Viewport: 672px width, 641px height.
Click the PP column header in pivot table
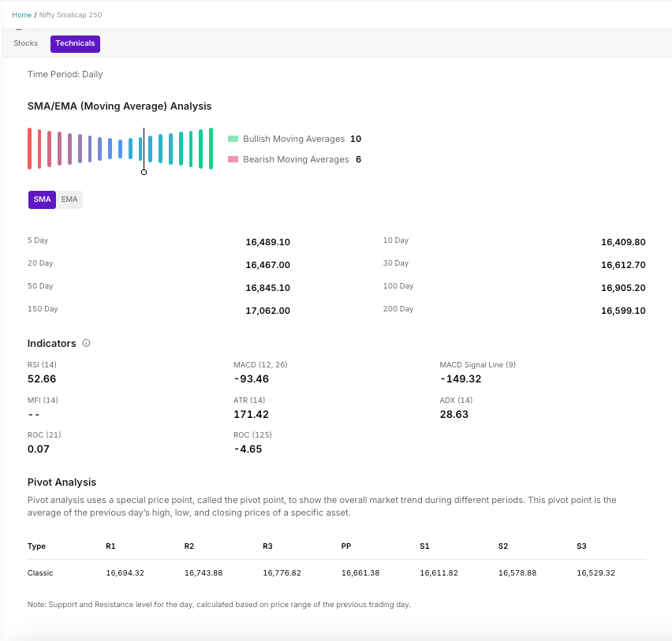click(346, 546)
